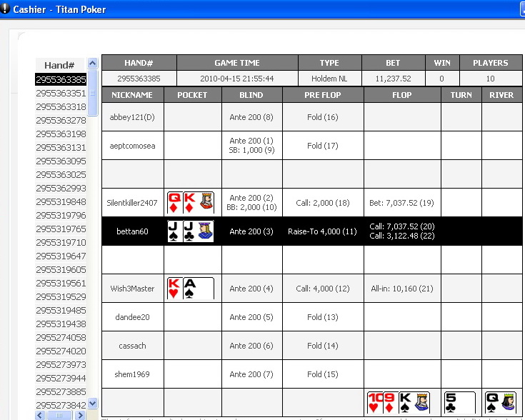Select hand 2955273944 in the list
The width and height of the screenshot is (525, 420).
pyautogui.click(x=61, y=378)
